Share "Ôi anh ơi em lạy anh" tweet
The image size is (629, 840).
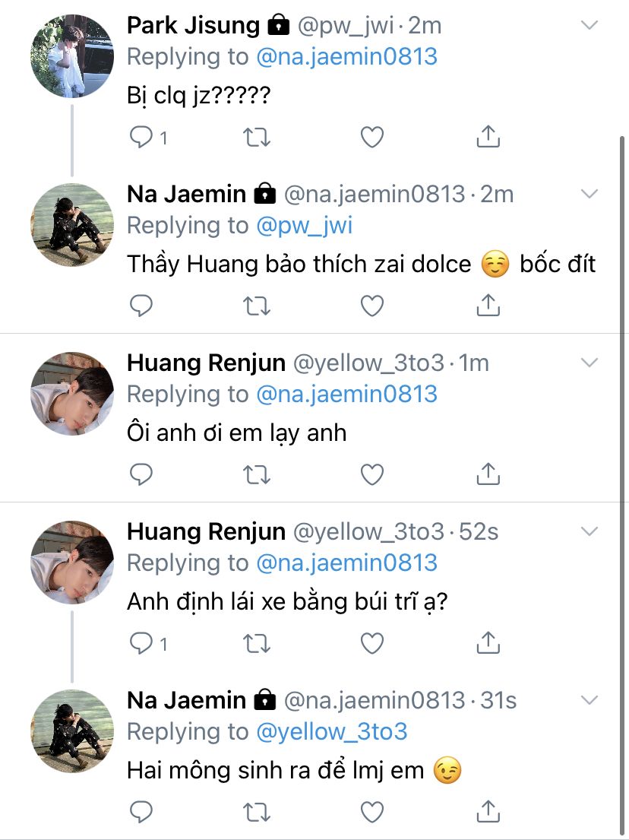[488, 474]
